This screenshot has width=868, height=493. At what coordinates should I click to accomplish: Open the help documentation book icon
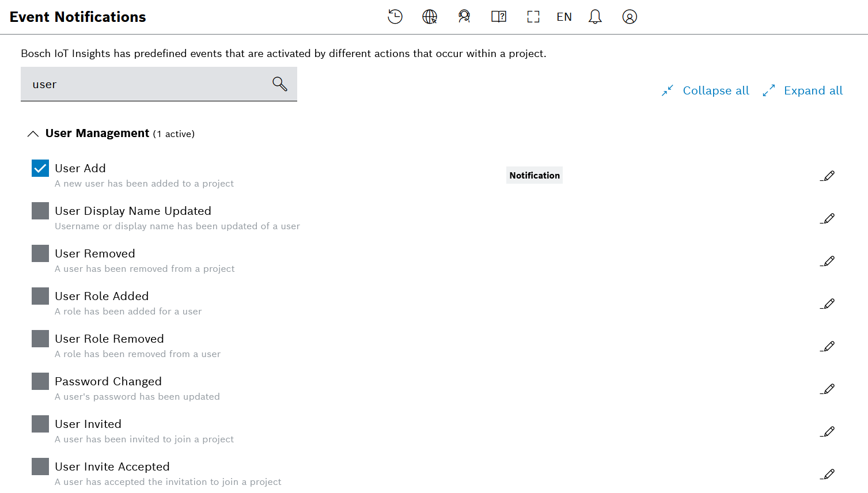[x=499, y=17]
